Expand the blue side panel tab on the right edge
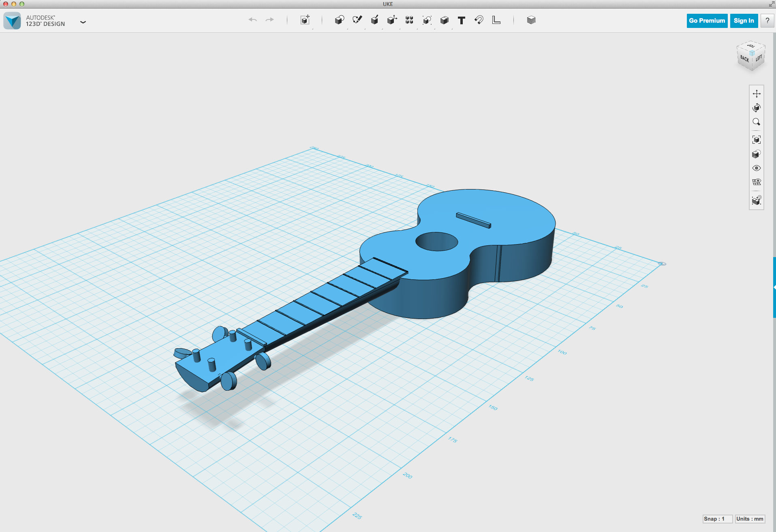The image size is (776, 532). [774, 287]
